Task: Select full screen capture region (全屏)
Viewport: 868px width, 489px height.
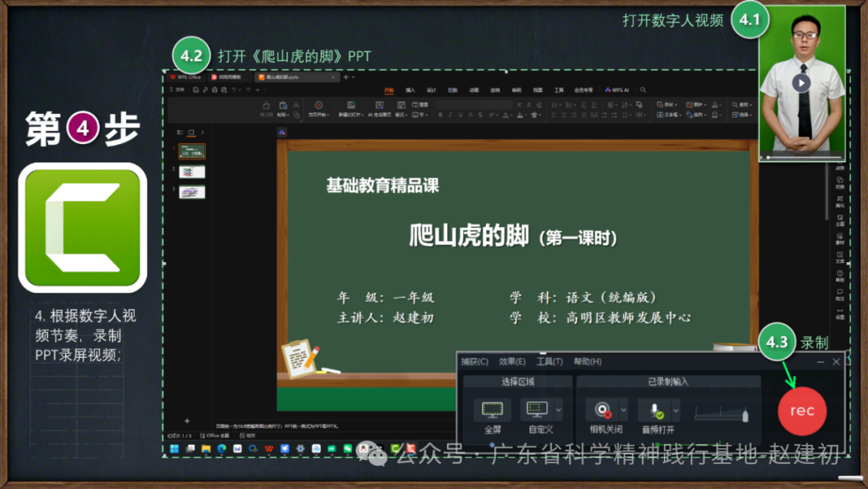Action: (492, 410)
